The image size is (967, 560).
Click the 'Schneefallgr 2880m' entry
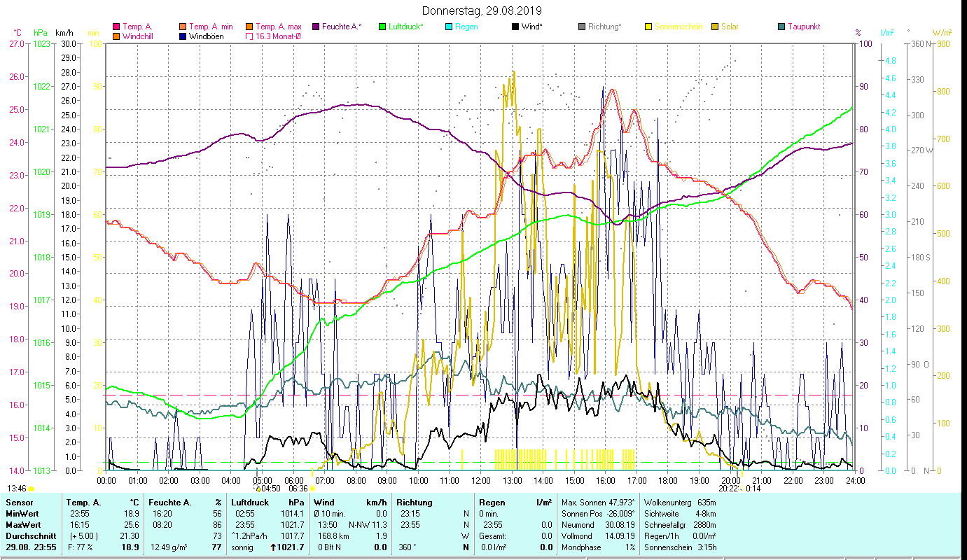click(680, 525)
